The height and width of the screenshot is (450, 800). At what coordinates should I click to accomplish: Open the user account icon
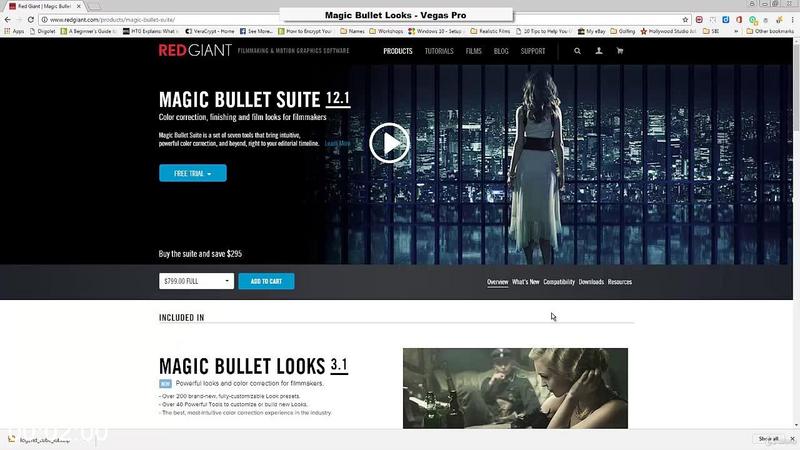click(599, 51)
